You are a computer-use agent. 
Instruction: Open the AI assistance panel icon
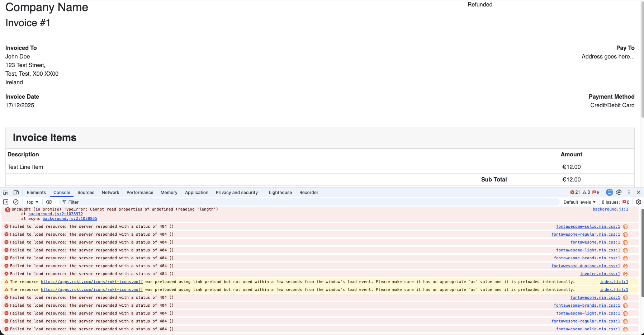[x=609, y=193]
